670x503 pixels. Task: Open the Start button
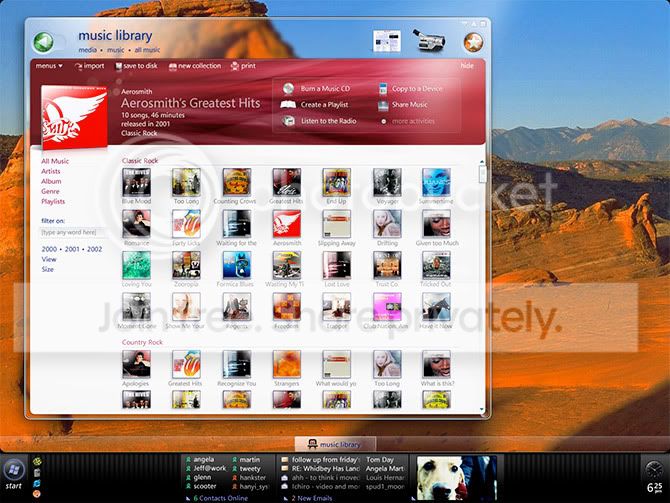click(x=14, y=474)
